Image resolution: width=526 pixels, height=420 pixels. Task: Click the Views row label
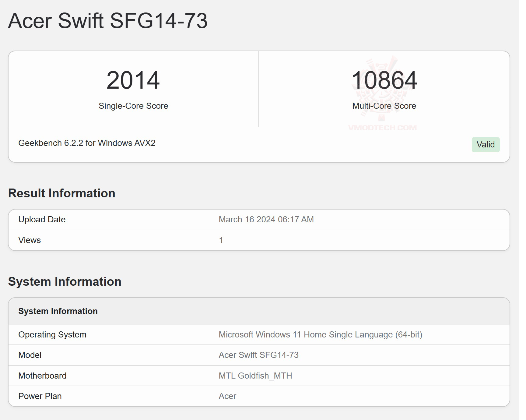(30, 240)
